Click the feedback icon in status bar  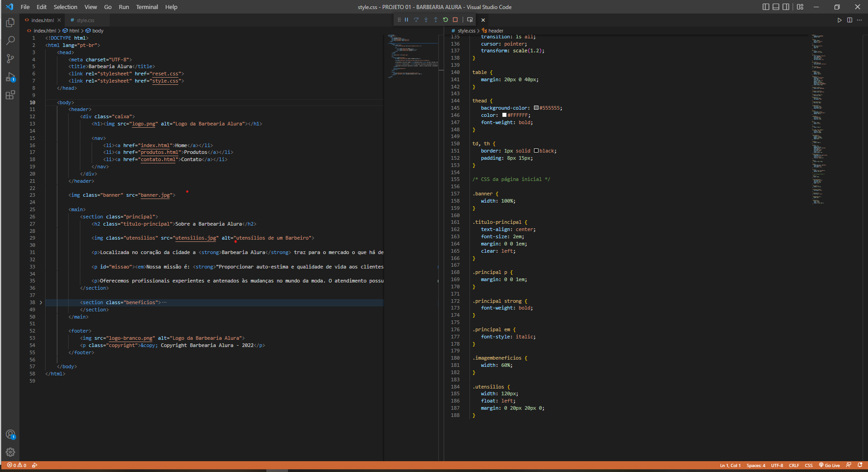click(849, 465)
